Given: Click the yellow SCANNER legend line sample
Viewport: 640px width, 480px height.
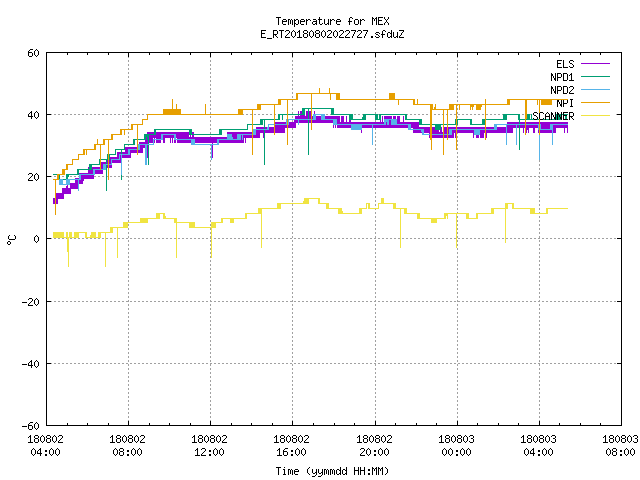Looking at the screenshot, I should click(595, 116).
